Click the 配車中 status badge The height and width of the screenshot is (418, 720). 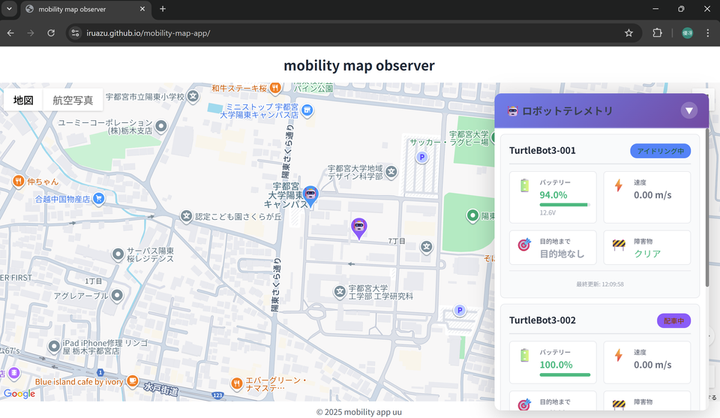(673, 321)
